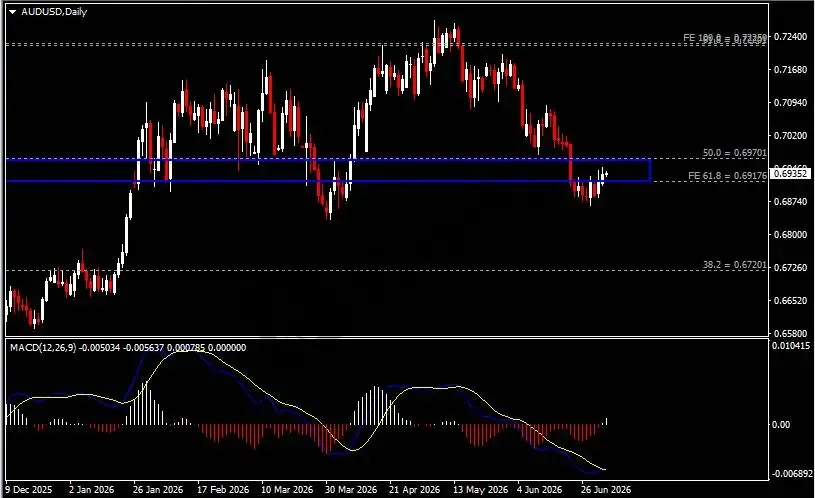Viewport: 815px width, 498px height.
Task: Click the FE 61.8 = 0.69176 label
Action: coord(727,176)
